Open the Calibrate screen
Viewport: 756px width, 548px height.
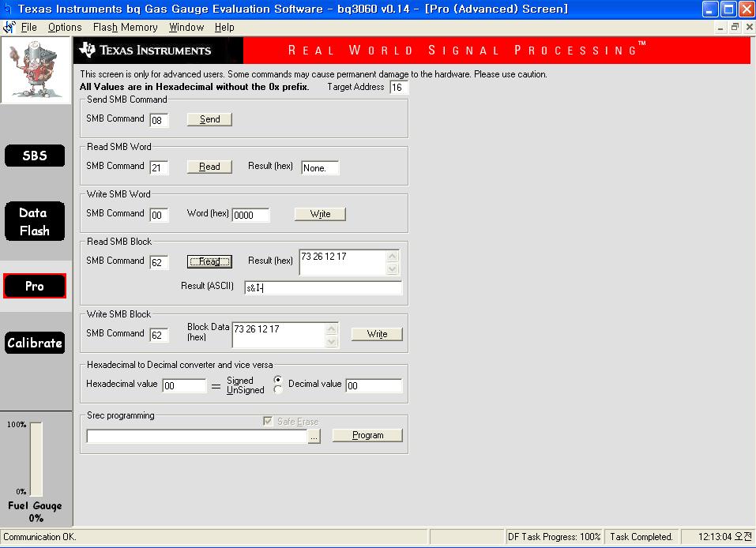coord(35,343)
